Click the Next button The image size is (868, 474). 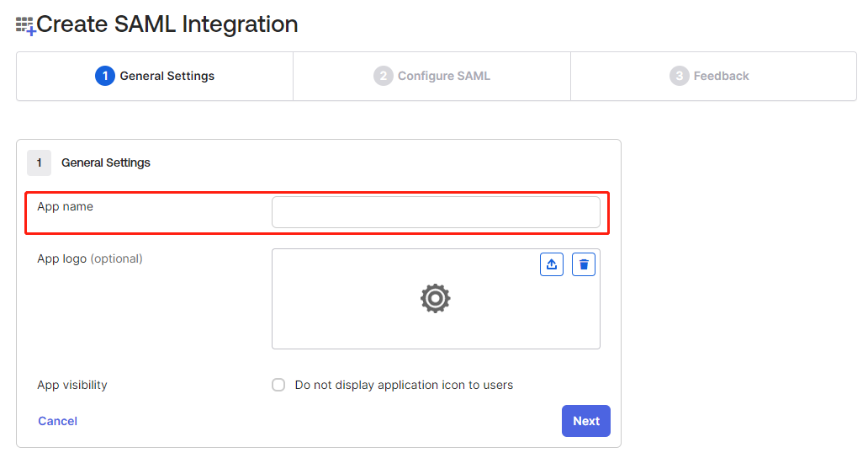point(586,421)
